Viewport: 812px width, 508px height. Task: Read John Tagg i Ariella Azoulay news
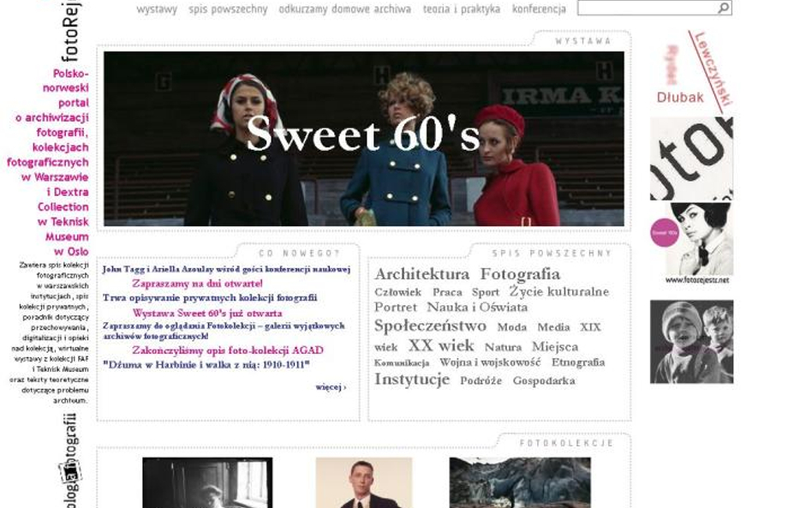[226, 269]
